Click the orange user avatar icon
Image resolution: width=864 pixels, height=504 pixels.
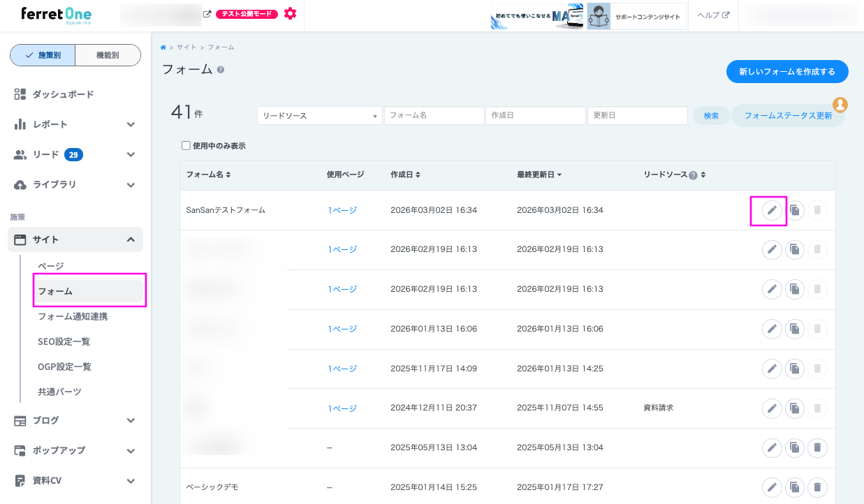point(840,105)
